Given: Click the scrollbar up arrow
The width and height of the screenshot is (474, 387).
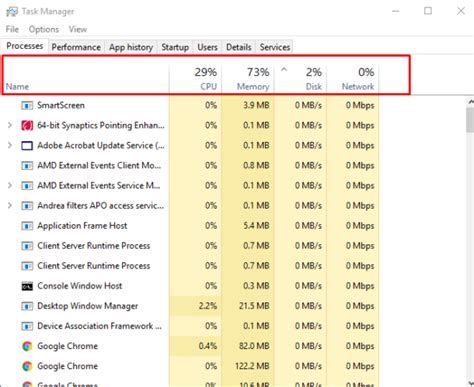Looking at the screenshot, I should pyautogui.click(x=470, y=102).
